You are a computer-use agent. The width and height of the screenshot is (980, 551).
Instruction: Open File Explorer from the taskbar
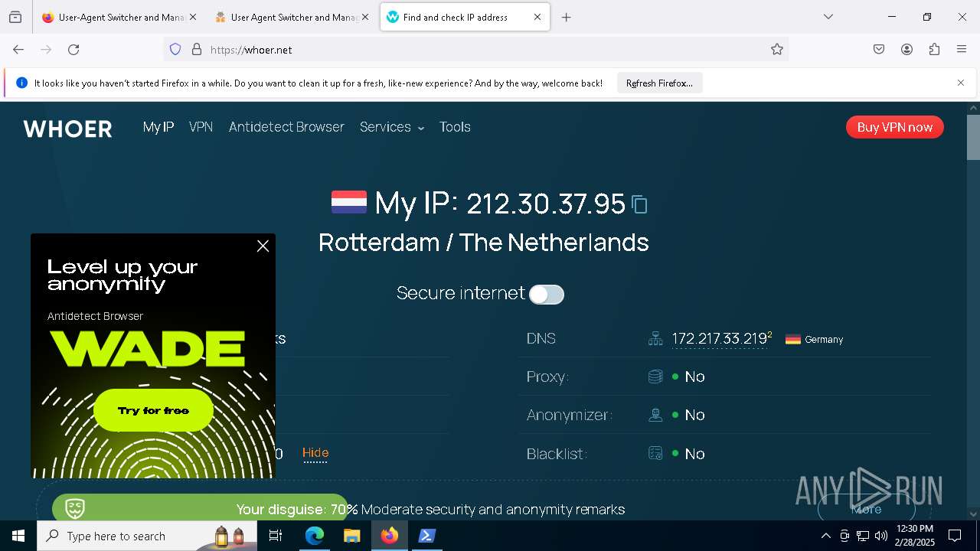[x=351, y=536]
